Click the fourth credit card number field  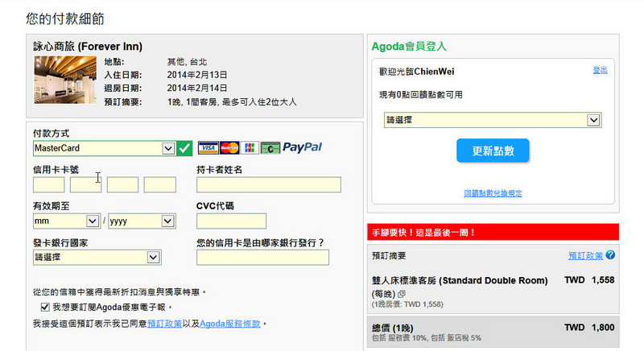tap(159, 184)
